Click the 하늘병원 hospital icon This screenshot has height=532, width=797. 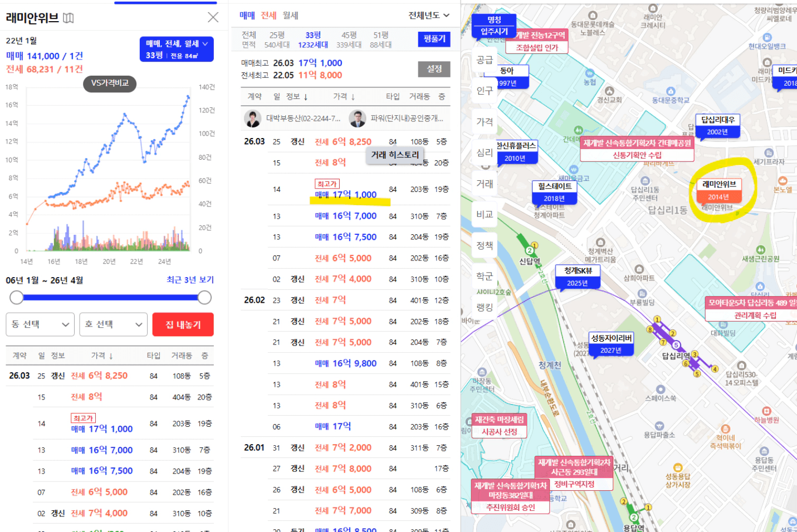[766, 411]
